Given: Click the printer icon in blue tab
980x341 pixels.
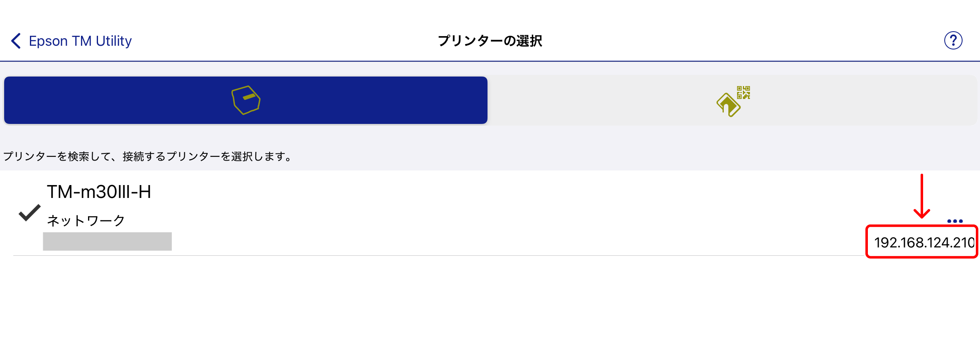Looking at the screenshot, I should pos(246,100).
